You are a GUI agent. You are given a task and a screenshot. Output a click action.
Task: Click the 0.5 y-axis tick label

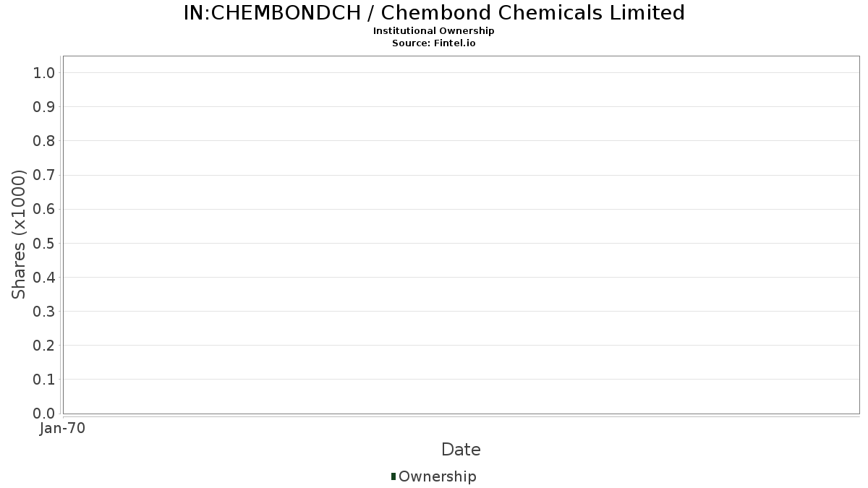pos(44,243)
